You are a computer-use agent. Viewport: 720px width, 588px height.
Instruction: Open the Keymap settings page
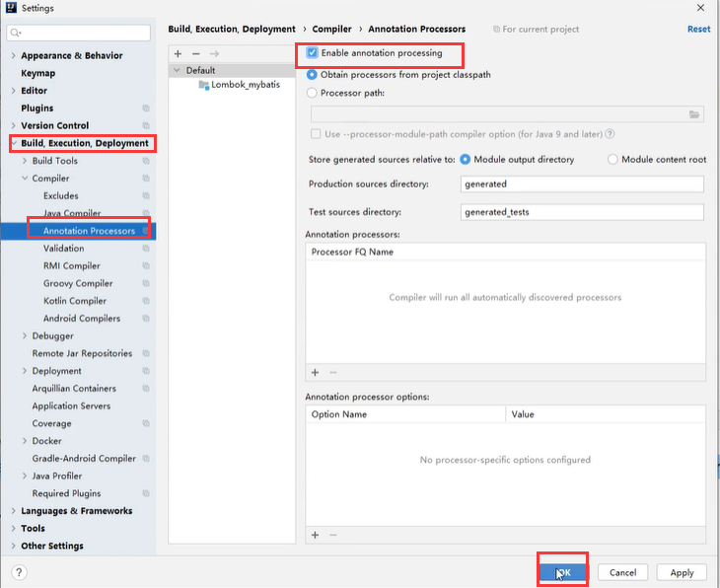coord(38,73)
